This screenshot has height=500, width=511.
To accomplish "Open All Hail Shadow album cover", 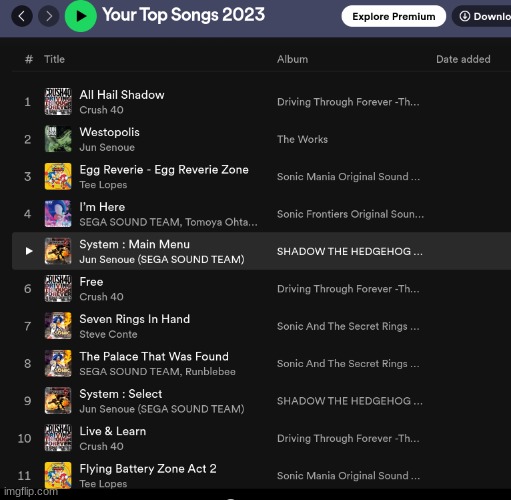I will click(58, 102).
